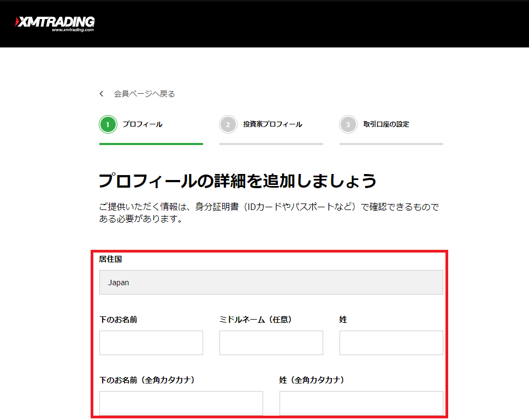
Task: Focus the 下のお名前 input field
Action: [x=151, y=343]
